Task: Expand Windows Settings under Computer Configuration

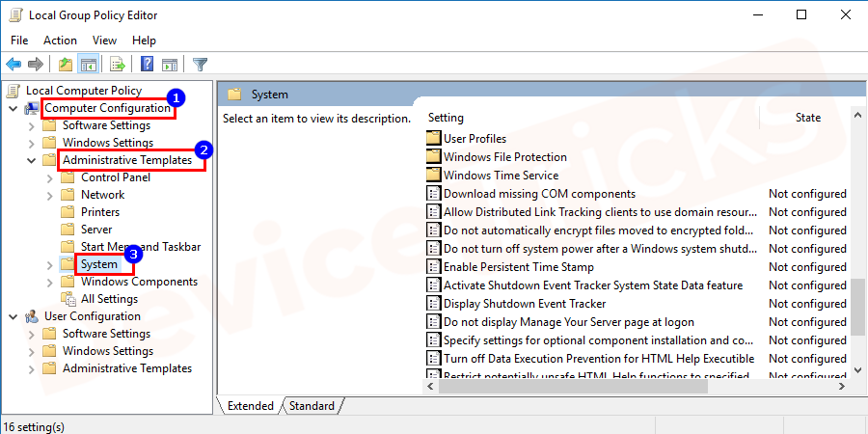Action: (32, 143)
